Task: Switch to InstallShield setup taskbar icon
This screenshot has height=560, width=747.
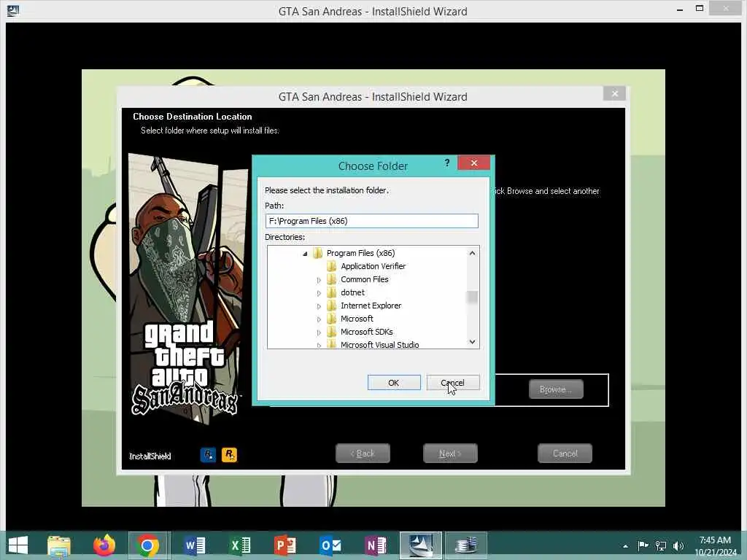Action: click(421, 545)
